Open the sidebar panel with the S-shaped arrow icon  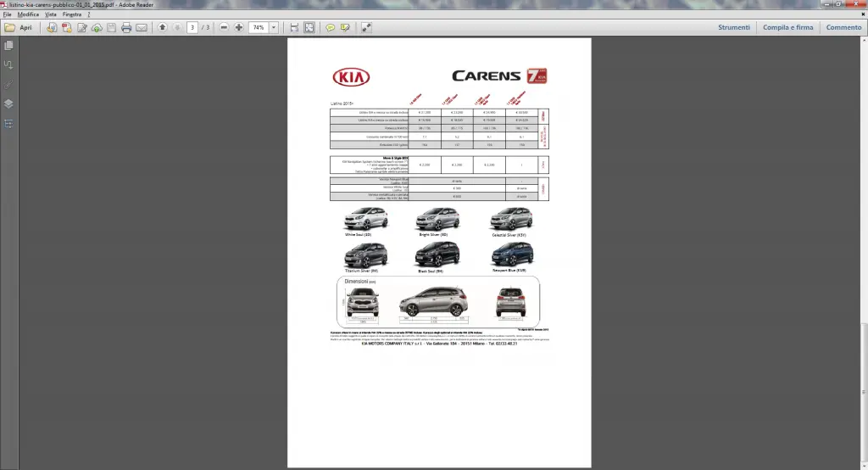[x=8, y=64]
